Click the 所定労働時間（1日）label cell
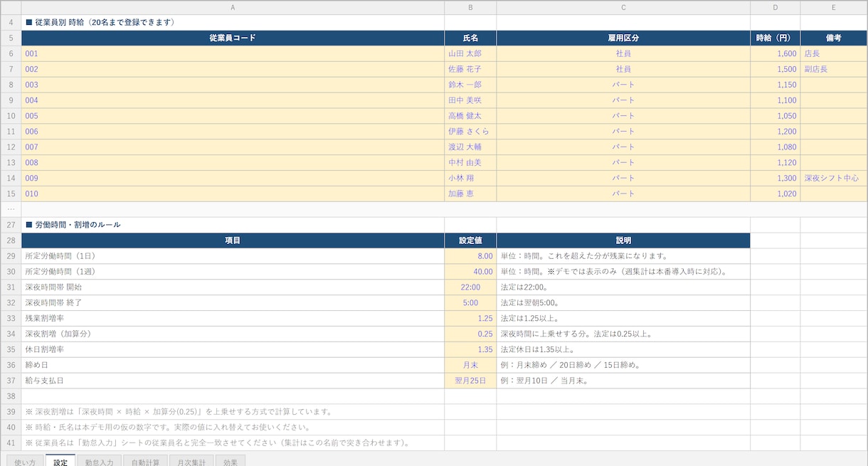Image resolution: width=868 pixels, height=466 pixels. coord(233,256)
